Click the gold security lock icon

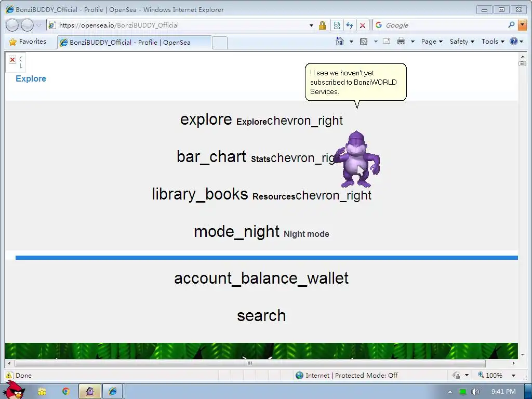click(322, 25)
